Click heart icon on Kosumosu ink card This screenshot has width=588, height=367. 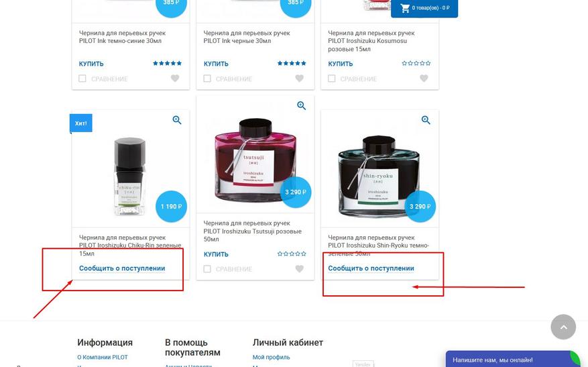(x=424, y=78)
